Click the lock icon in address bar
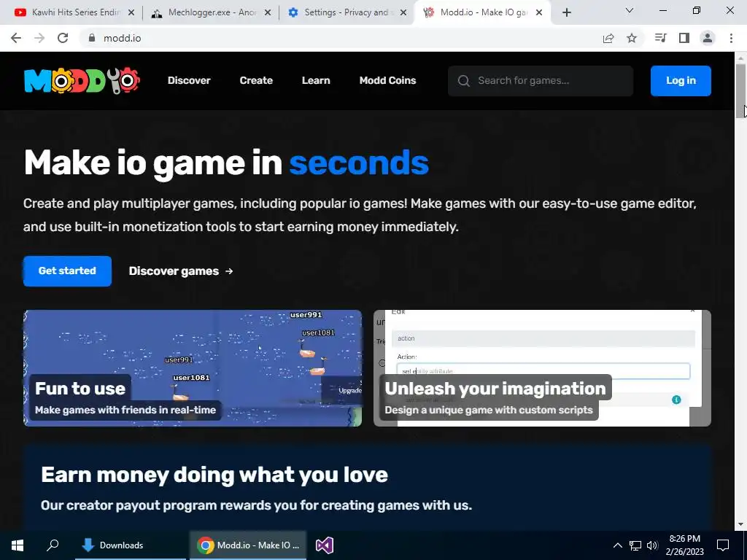 92,38
